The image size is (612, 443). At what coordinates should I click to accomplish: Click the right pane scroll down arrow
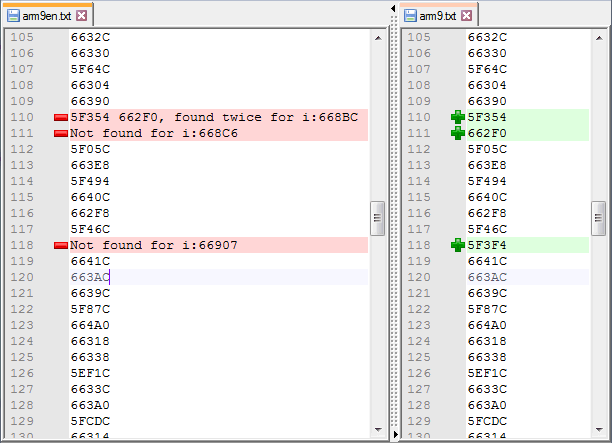coord(599,430)
